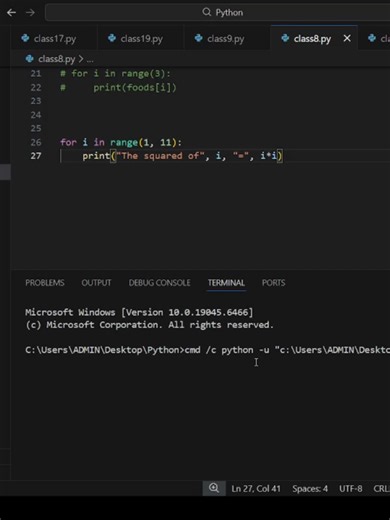Viewport: 390px width, 520px height.
Task: Close the class8.py tab
Action: point(347,39)
